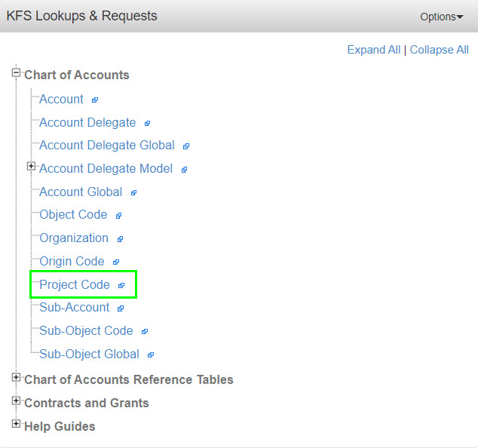The width and height of the screenshot is (478, 448).
Task: Open the Options dropdown menu
Action: pyautogui.click(x=441, y=17)
